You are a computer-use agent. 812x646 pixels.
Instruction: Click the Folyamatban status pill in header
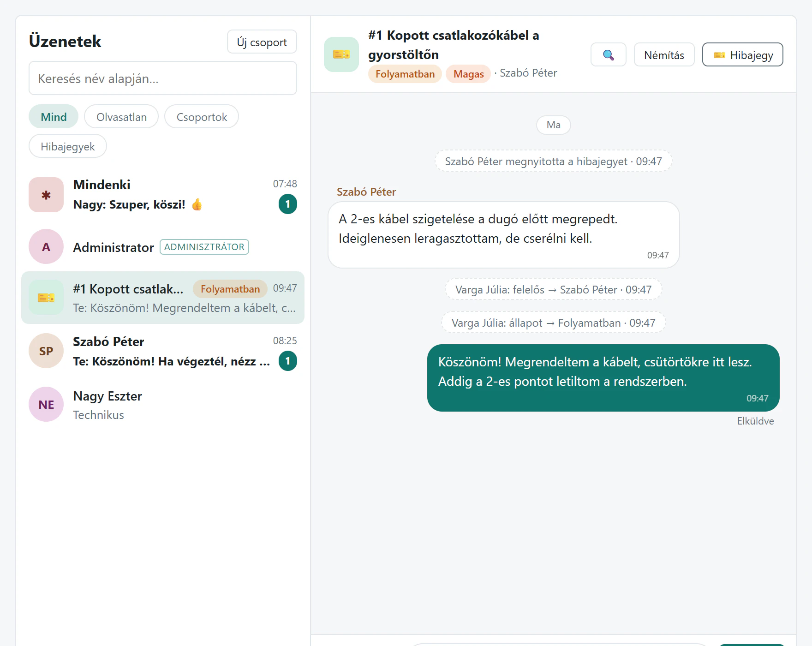pyautogui.click(x=405, y=74)
